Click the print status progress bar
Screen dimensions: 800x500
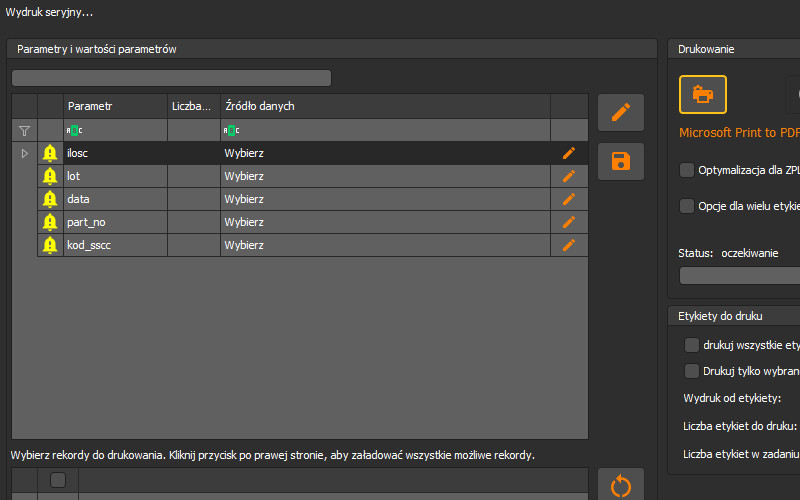pos(740,276)
